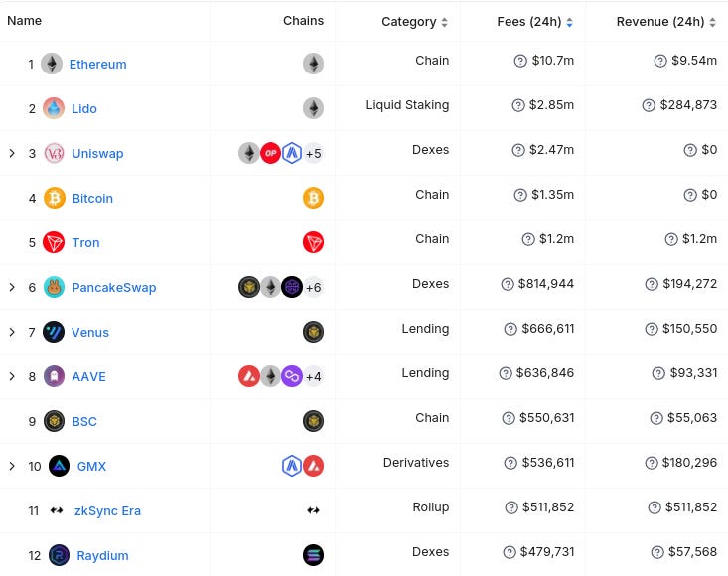
Task: Click the Lido protocol logo
Action: pos(54,108)
